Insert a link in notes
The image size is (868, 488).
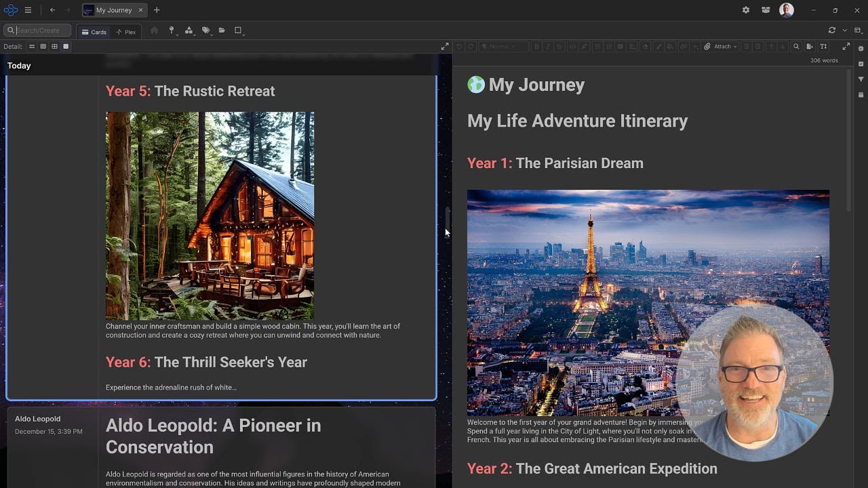[x=684, y=47]
